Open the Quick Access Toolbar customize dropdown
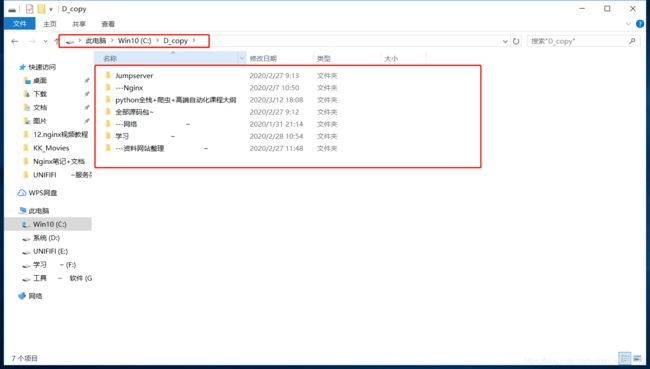 click(x=51, y=9)
